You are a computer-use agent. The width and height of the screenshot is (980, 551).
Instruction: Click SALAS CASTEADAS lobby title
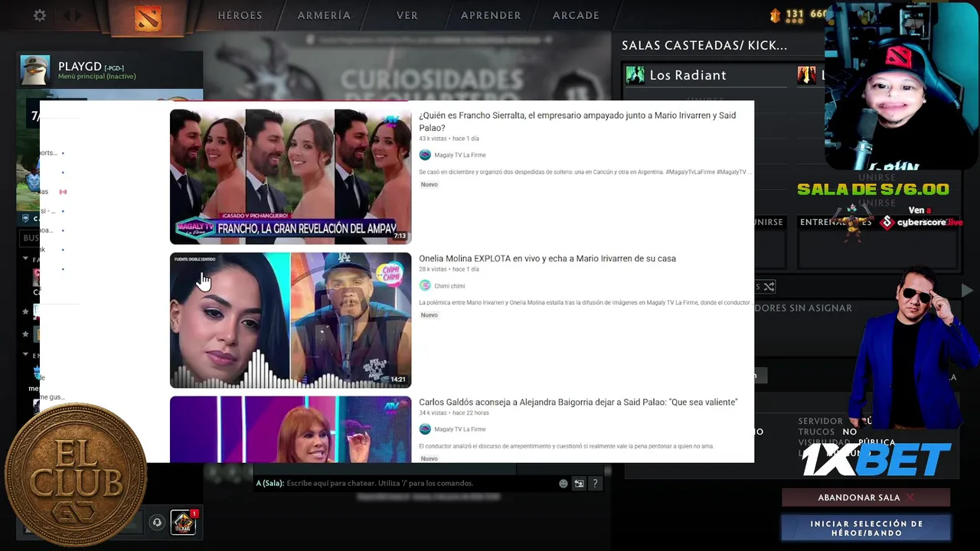pos(704,46)
